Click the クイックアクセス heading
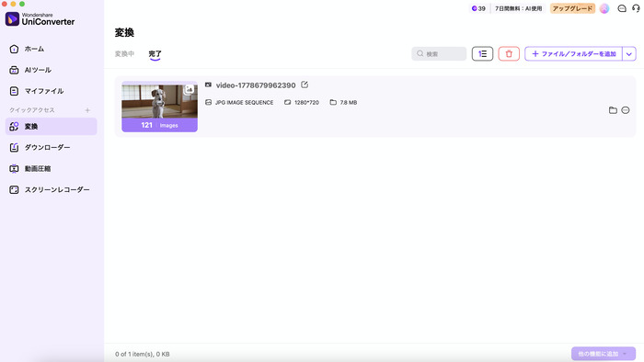The image size is (644, 362). click(x=32, y=110)
